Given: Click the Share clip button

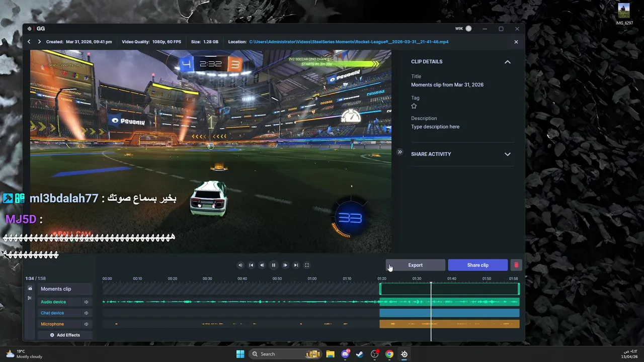Looking at the screenshot, I should [x=477, y=265].
